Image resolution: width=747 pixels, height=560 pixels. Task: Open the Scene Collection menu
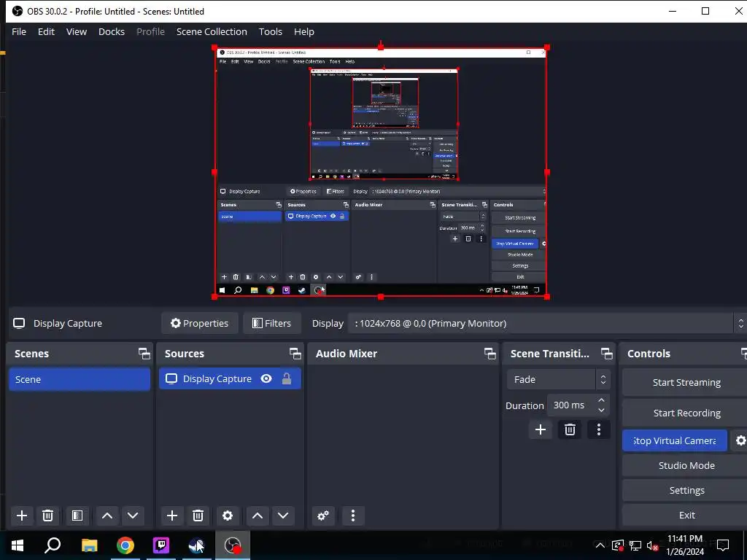(x=212, y=31)
